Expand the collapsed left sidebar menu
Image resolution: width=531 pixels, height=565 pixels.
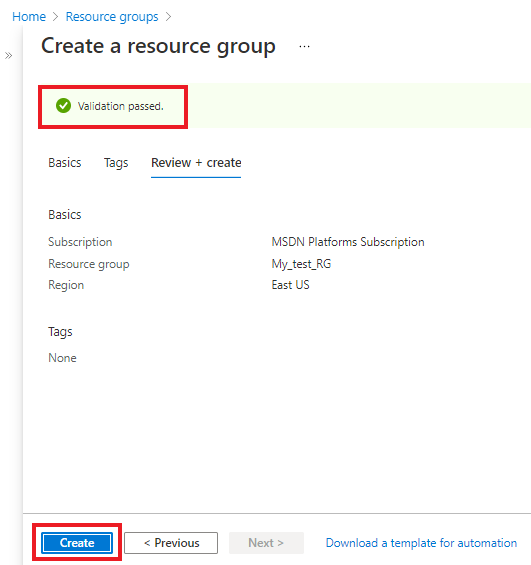pyautogui.click(x=8, y=55)
